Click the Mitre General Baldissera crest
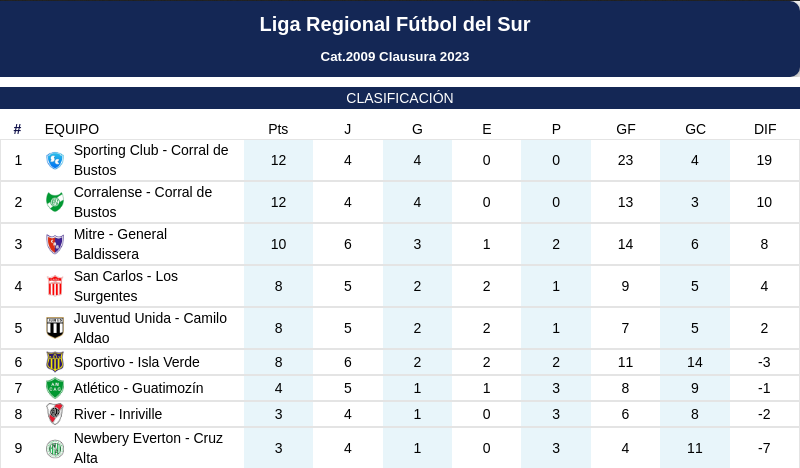This screenshot has width=800, height=468. coord(55,244)
